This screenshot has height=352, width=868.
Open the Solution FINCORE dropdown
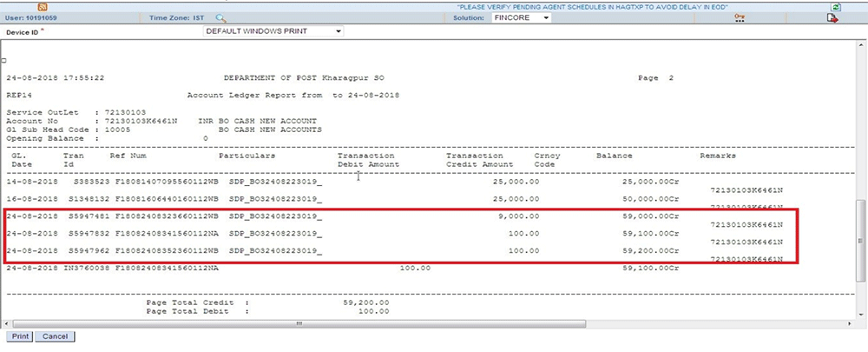[519, 17]
